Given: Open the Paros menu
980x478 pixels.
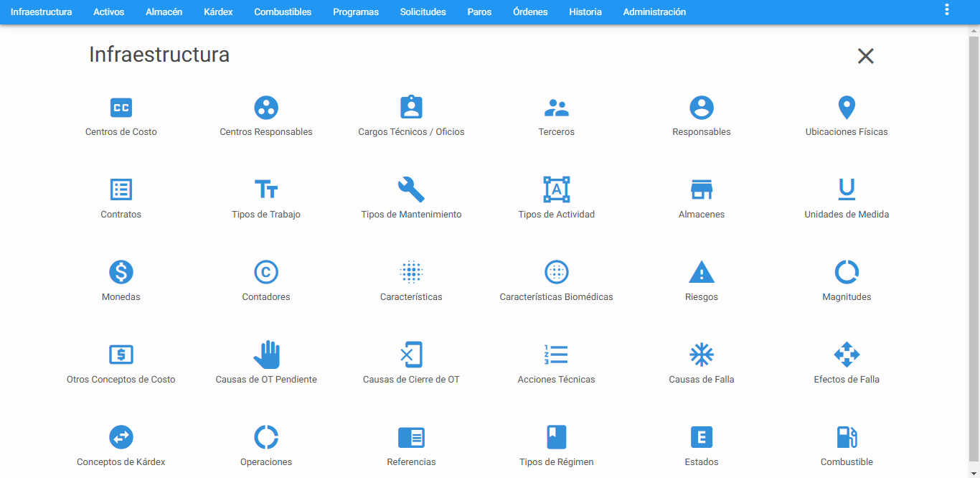Looking at the screenshot, I should click(x=479, y=12).
